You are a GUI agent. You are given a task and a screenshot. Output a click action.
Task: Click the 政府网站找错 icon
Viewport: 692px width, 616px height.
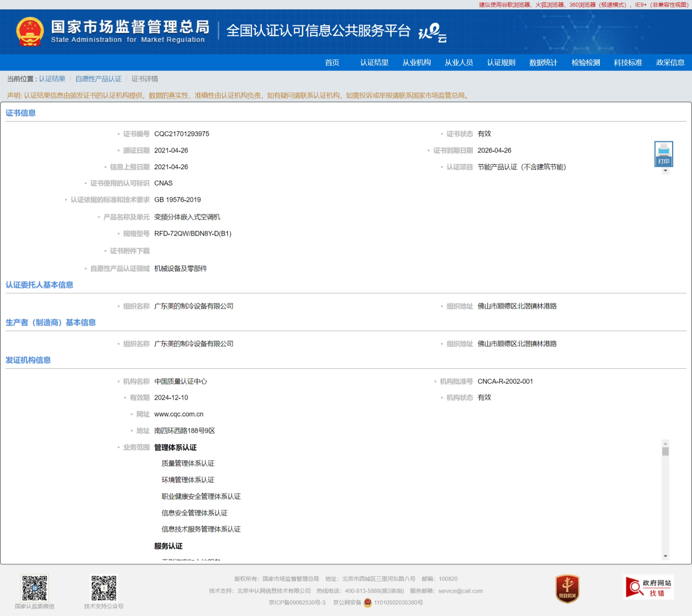click(x=648, y=587)
